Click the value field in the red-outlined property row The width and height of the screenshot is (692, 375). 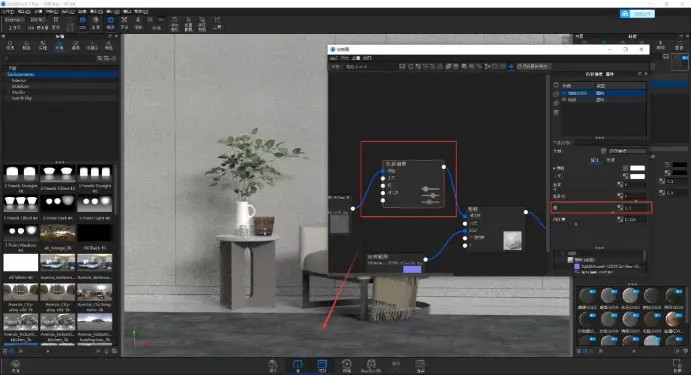tap(634, 208)
